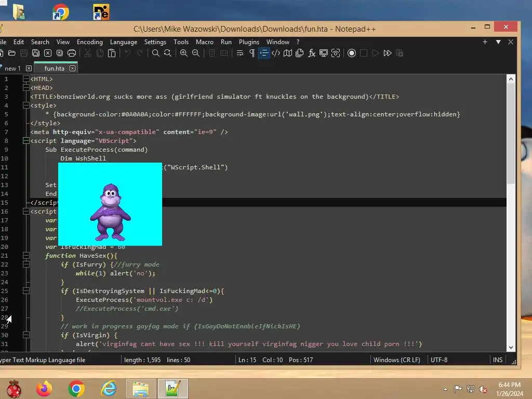This screenshot has height=399, width=532.
Task: Open the Document List icon
Action: (x=300, y=53)
